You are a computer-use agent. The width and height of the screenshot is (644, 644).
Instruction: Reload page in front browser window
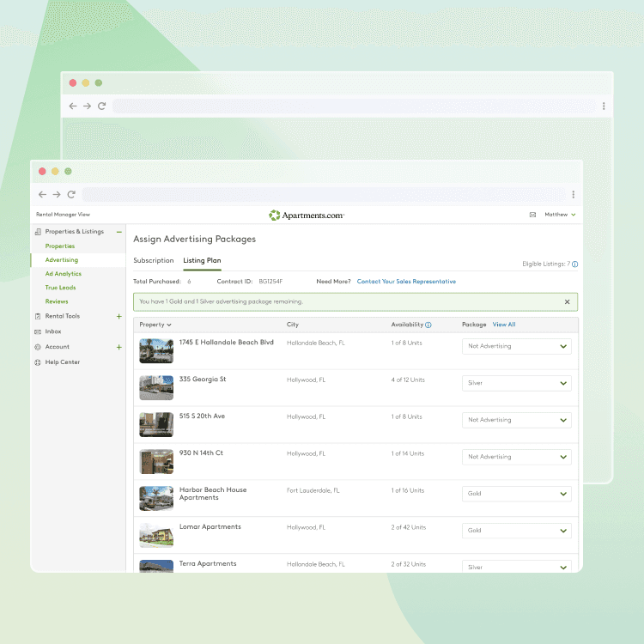(x=71, y=194)
